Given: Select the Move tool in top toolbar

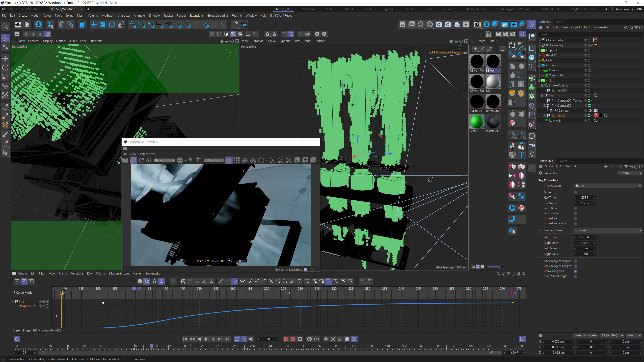Looking at the screenshot, I should pyautogui.click(x=94, y=24).
